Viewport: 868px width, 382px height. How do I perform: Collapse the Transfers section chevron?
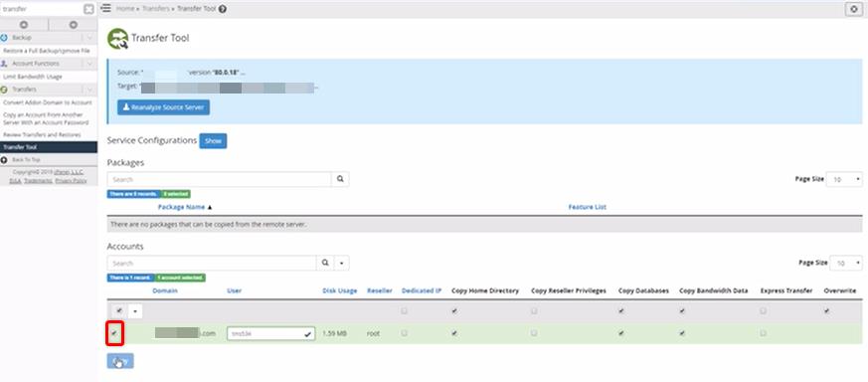click(x=90, y=90)
